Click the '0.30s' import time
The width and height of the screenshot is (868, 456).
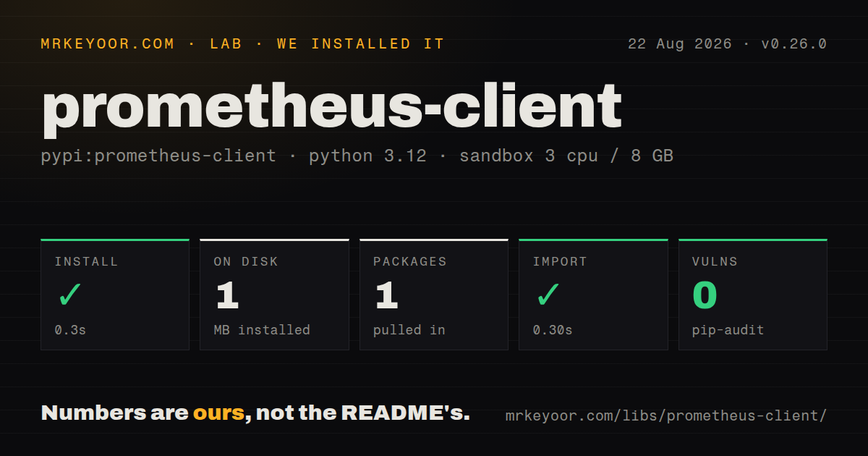point(553,330)
